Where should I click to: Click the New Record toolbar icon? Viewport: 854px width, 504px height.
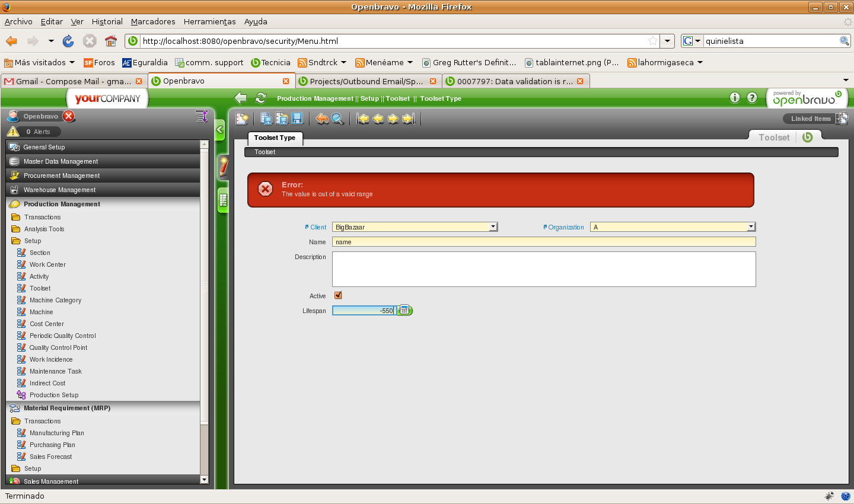point(242,119)
